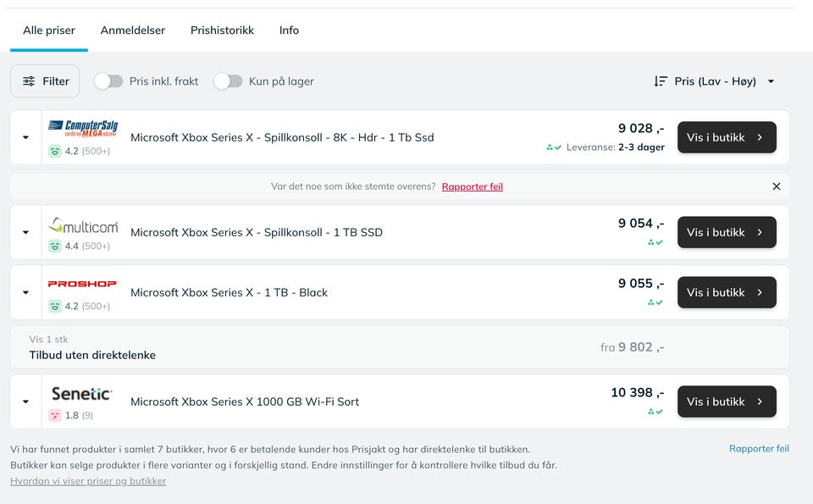Viewport: 813px width, 504px height.
Task: Click ComputerSalg's green 4.2 rating face icon
Action: [55, 152]
